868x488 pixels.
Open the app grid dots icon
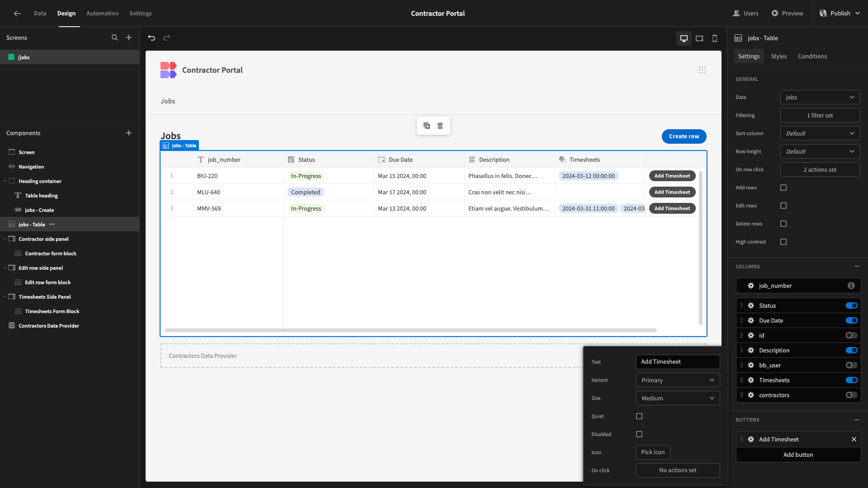(702, 70)
